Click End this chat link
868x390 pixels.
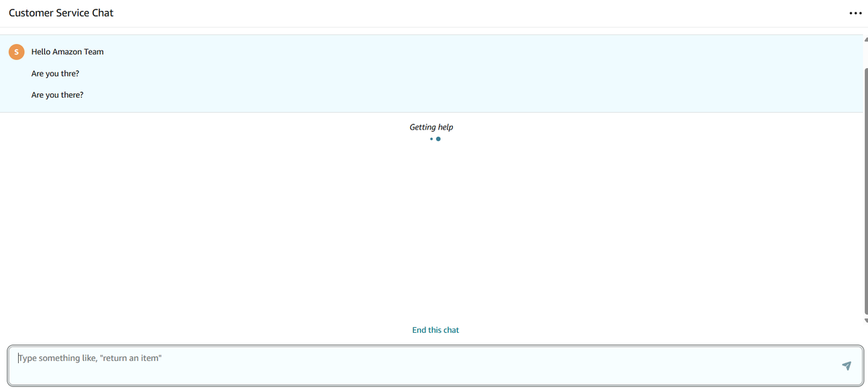(x=435, y=330)
